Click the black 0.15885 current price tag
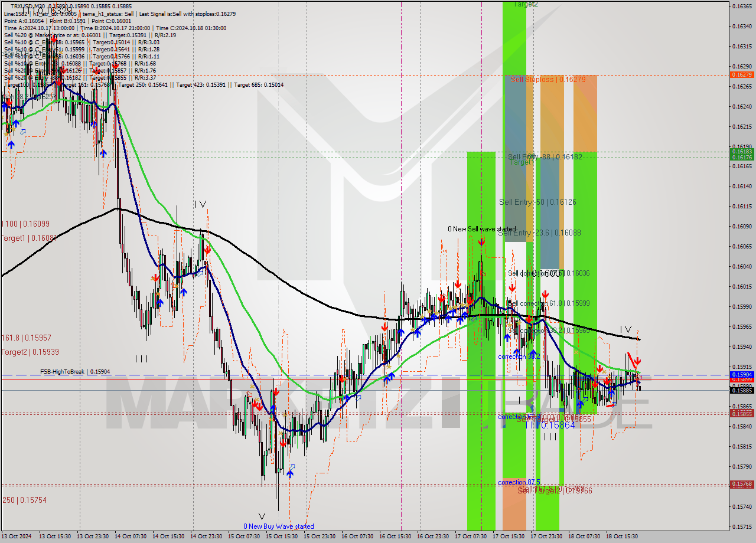Screen dimensions: 756x543 [x=742, y=390]
